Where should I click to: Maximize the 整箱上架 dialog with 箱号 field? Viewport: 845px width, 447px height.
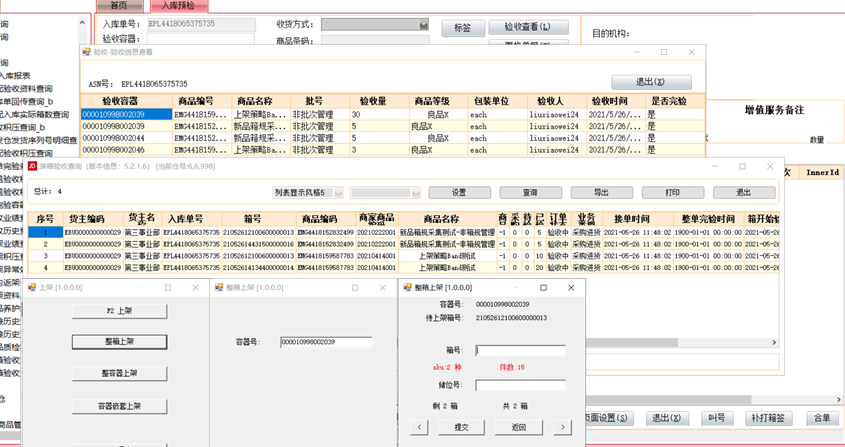tap(543, 288)
